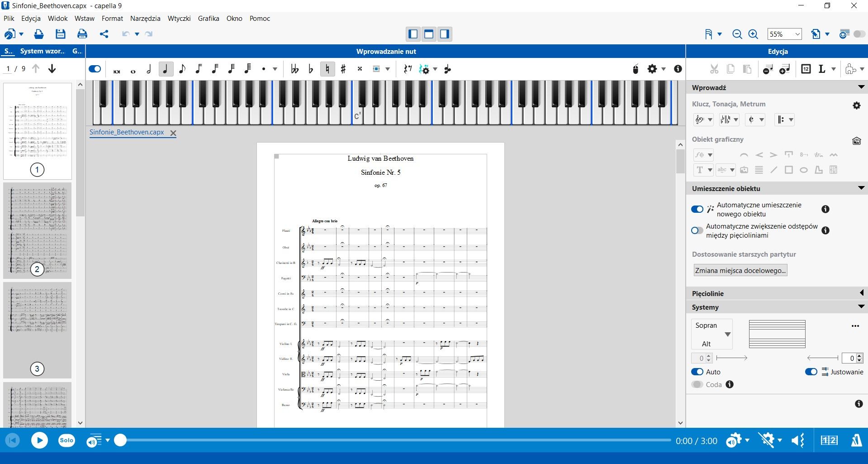The width and height of the screenshot is (868, 464).
Task: Toggle note entry mode switch
Action: click(x=95, y=69)
